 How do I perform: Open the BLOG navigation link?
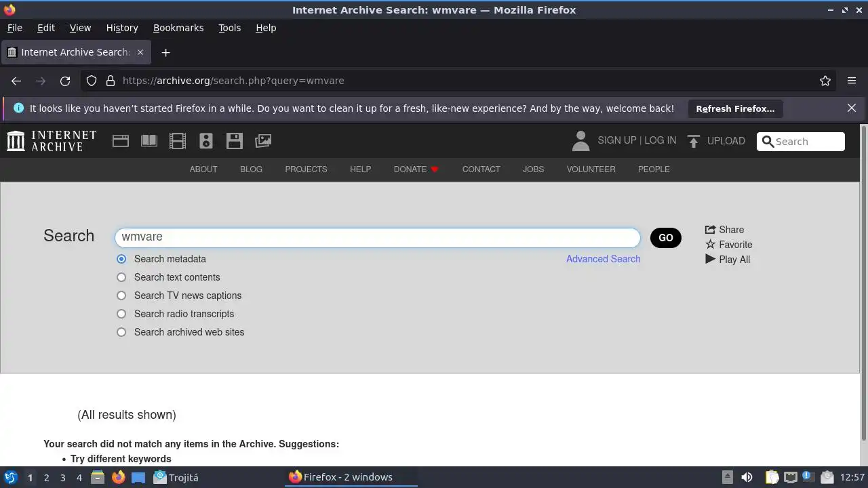pos(251,169)
